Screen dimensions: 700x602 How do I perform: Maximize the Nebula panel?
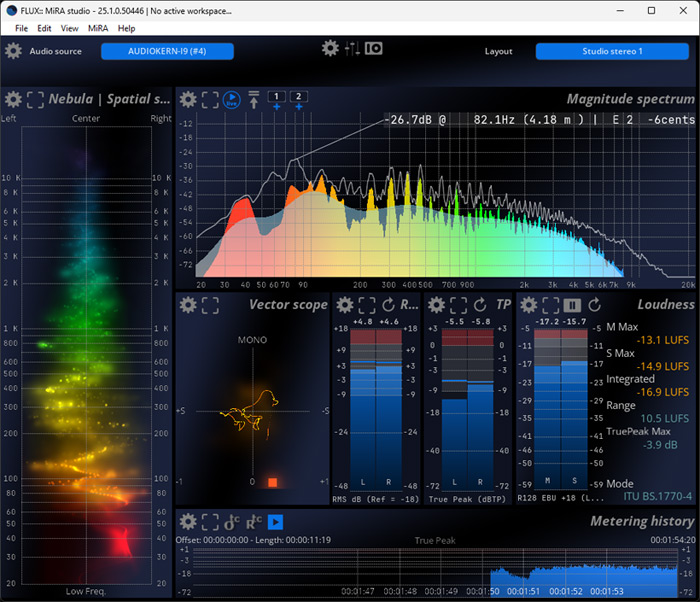click(x=35, y=100)
